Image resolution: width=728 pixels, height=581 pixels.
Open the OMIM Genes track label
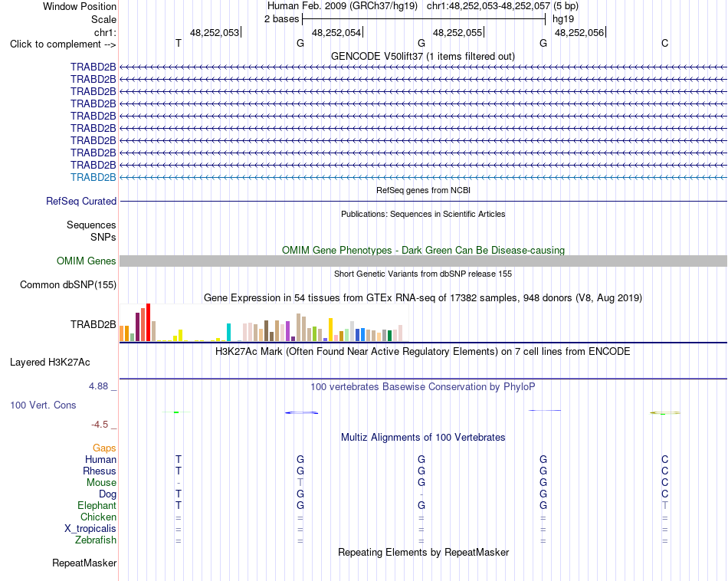[x=87, y=261]
